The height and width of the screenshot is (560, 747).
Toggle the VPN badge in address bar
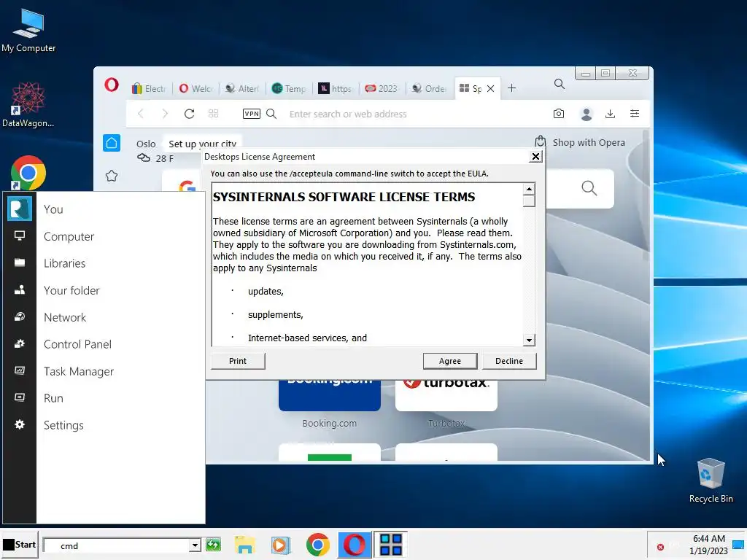click(251, 114)
